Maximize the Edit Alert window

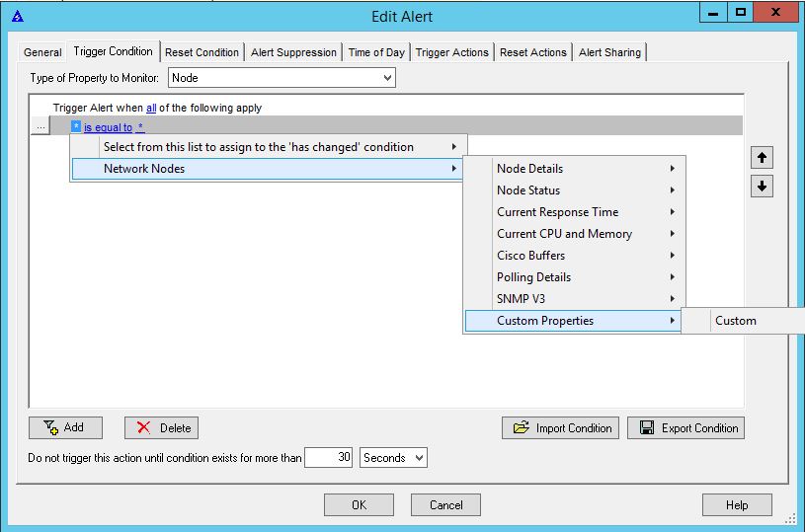click(741, 13)
